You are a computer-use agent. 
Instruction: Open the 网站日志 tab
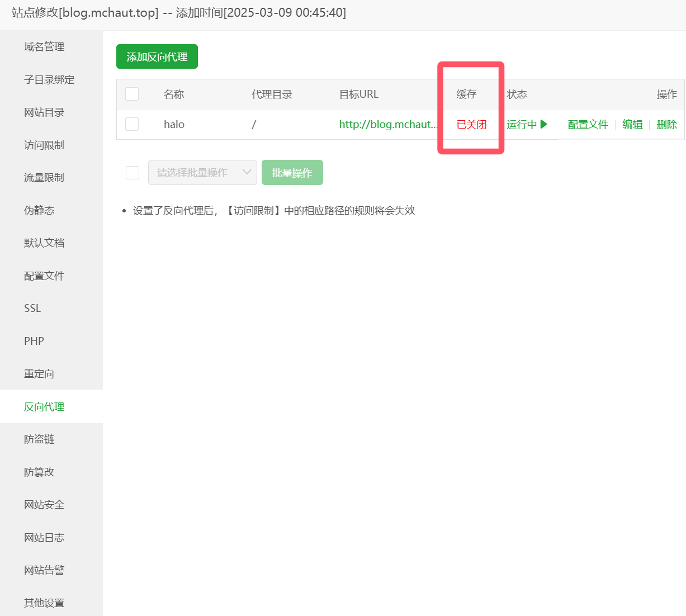click(44, 537)
